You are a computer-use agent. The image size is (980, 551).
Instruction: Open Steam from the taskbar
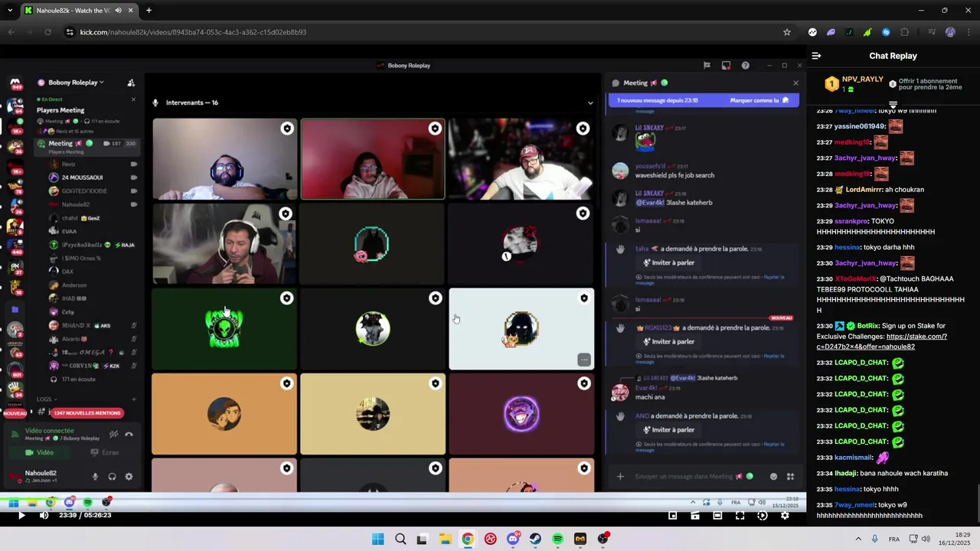pos(535,539)
